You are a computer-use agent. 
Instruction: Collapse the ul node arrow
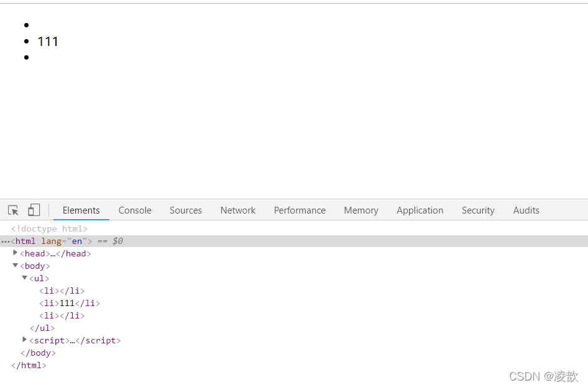click(x=25, y=277)
